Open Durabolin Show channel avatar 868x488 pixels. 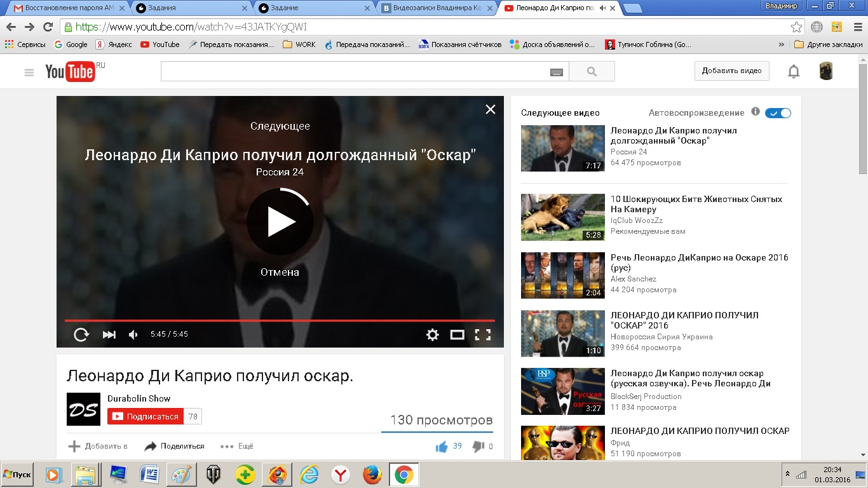coord(84,409)
